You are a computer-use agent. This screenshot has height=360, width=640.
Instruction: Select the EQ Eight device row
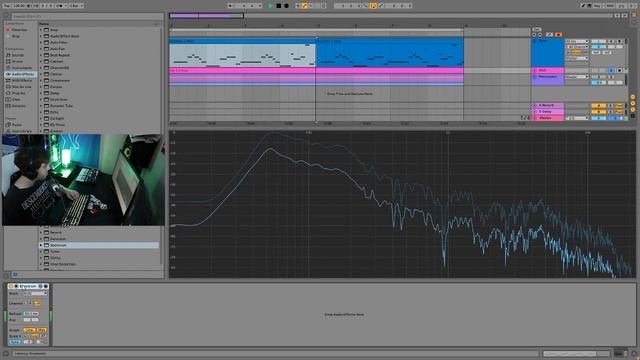click(99, 118)
